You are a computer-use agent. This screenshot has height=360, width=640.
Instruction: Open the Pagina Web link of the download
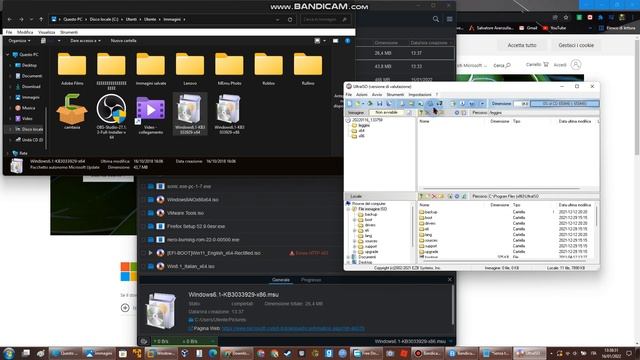coord(293,329)
